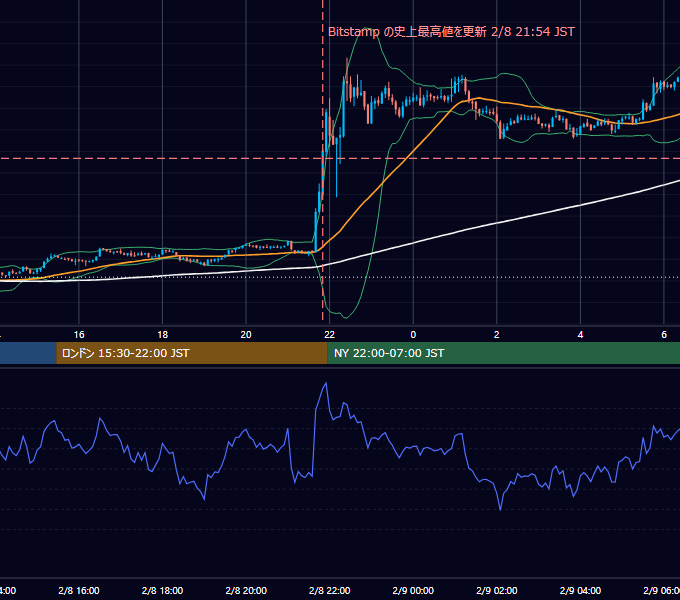Click hour label 18 on upper time axis

[x=162, y=335]
